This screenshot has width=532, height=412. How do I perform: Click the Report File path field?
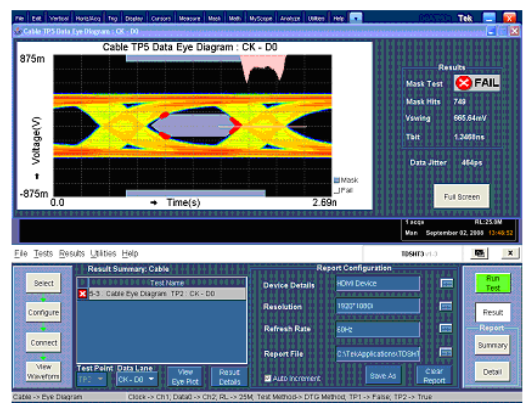coord(378,354)
